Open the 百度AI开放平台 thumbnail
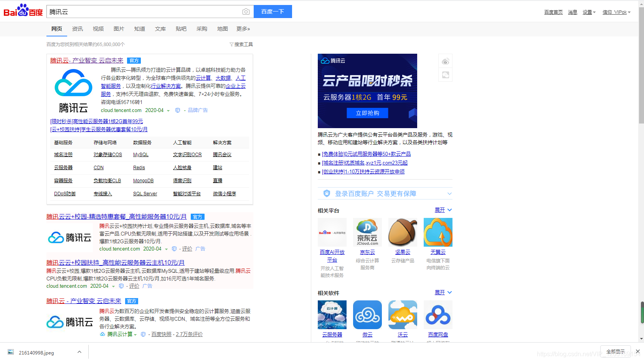The height and width of the screenshot is (361, 644). coord(332,232)
